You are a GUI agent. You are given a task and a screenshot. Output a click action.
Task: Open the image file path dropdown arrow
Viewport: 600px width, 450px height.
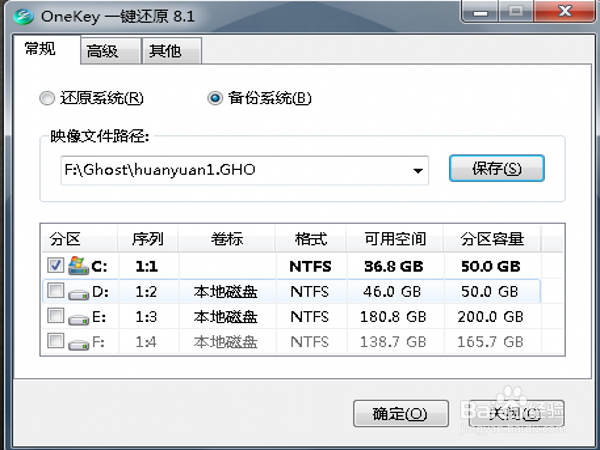418,171
